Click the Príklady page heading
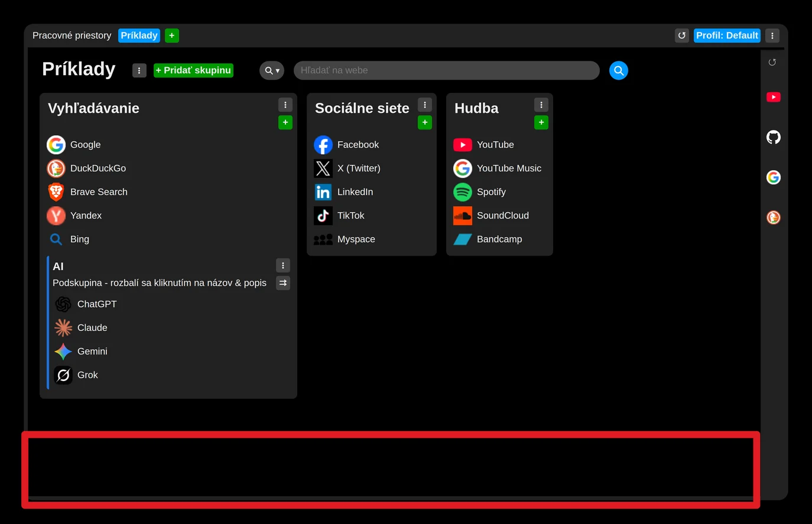This screenshot has height=524, width=812. point(79,69)
